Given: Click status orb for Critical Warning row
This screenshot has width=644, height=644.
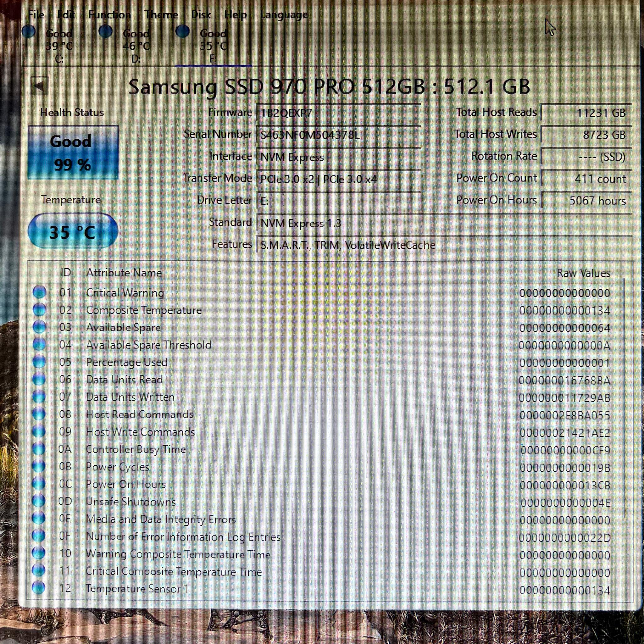Looking at the screenshot, I should [39, 292].
